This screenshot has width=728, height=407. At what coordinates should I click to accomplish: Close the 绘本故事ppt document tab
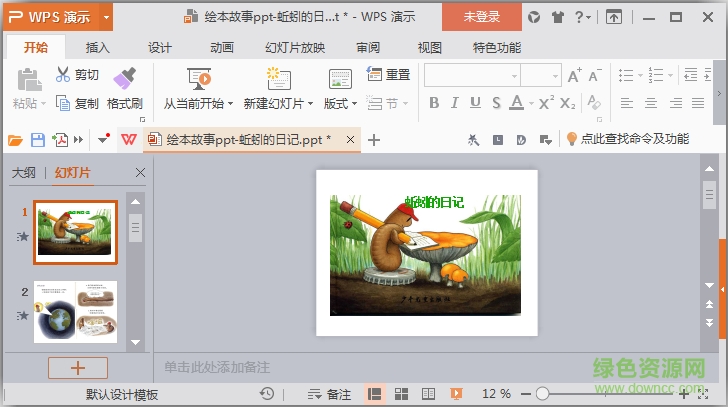(x=351, y=139)
